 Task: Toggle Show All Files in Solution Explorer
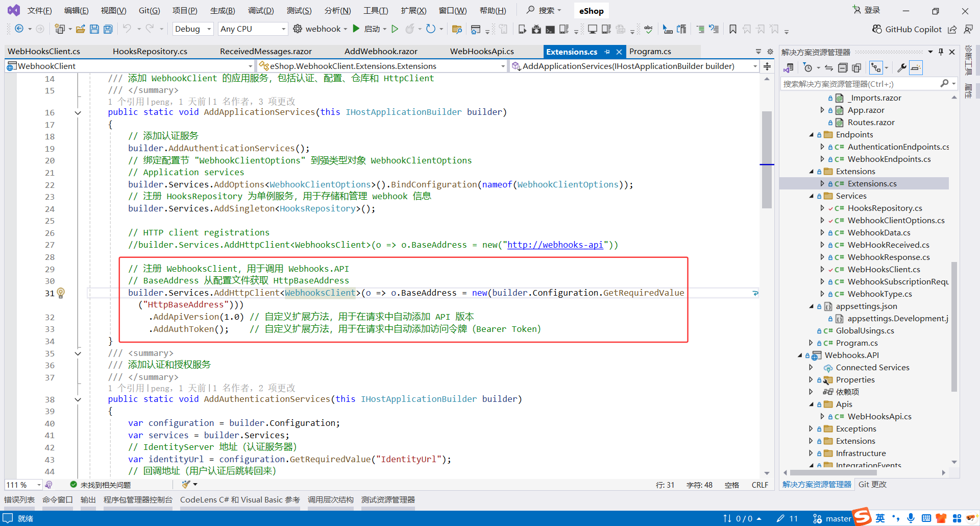[x=857, y=68]
